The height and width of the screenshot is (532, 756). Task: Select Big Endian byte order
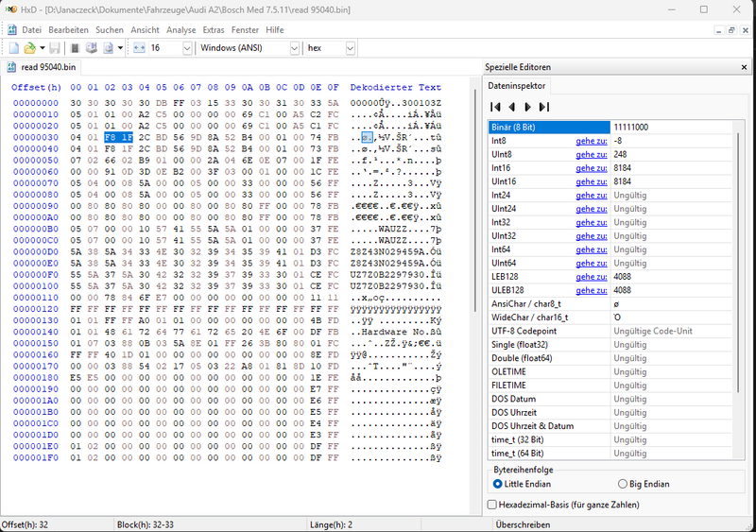click(x=622, y=484)
